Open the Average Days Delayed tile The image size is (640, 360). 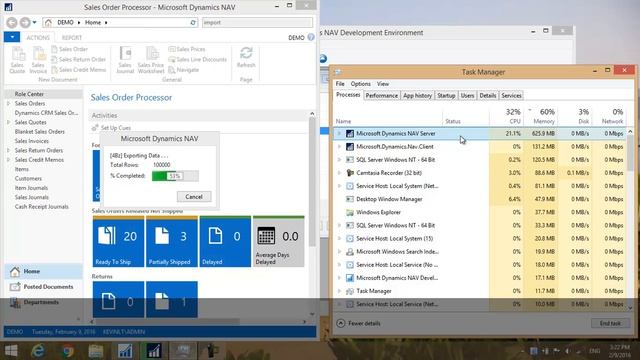click(x=279, y=242)
